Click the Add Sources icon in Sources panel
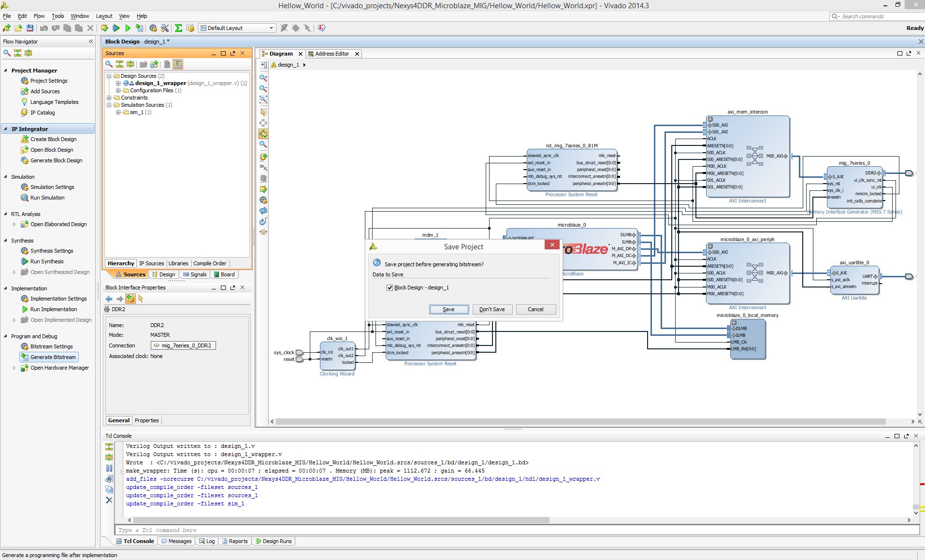This screenshot has height=560, width=925. 154,64
